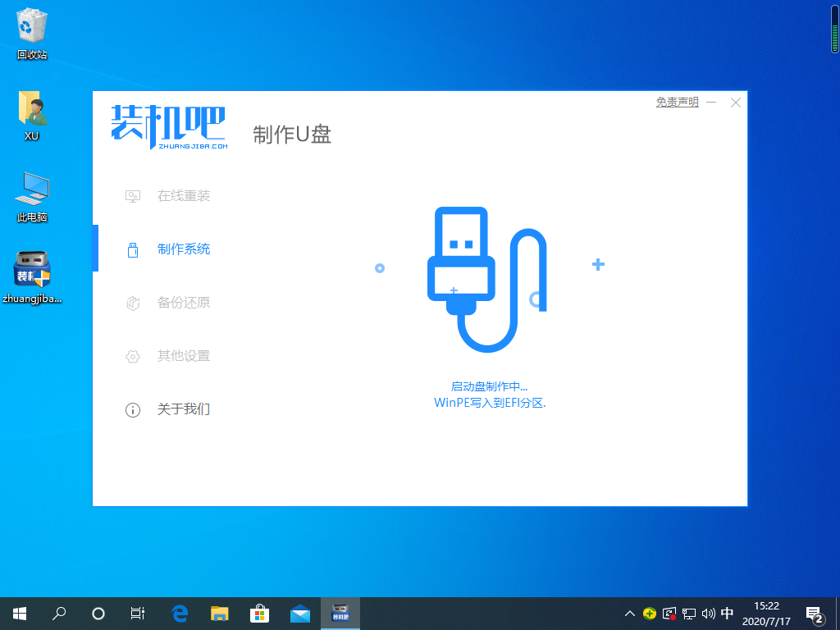840x630 pixels.
Task: Select the 在线重装 sidebar icon
Action: coord(133,196)
